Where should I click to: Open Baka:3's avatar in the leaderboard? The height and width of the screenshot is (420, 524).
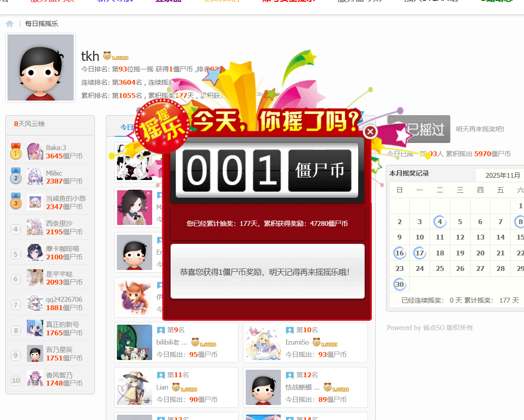point(35,151)
